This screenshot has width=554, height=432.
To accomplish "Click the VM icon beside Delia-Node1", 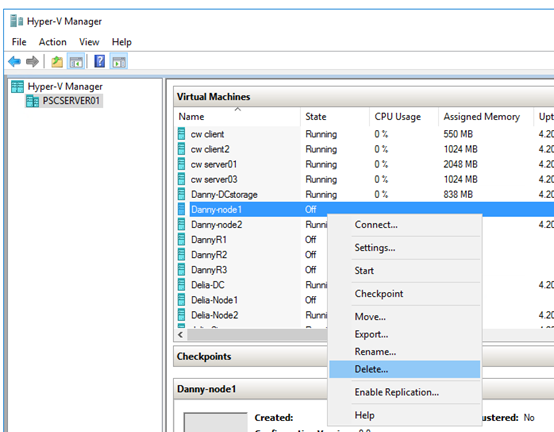I will (181, 300).
